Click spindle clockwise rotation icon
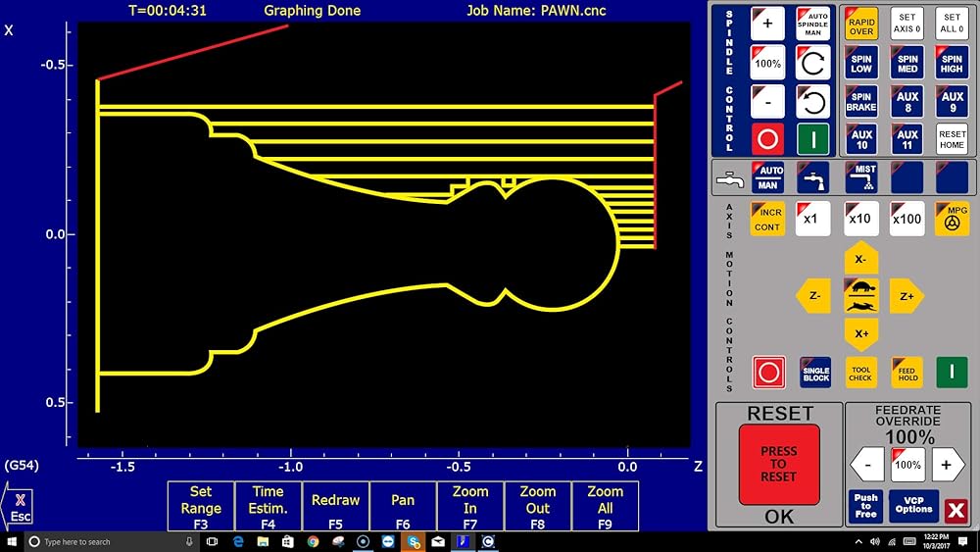This screenshot has height=552, width=980. click(813, 64)
